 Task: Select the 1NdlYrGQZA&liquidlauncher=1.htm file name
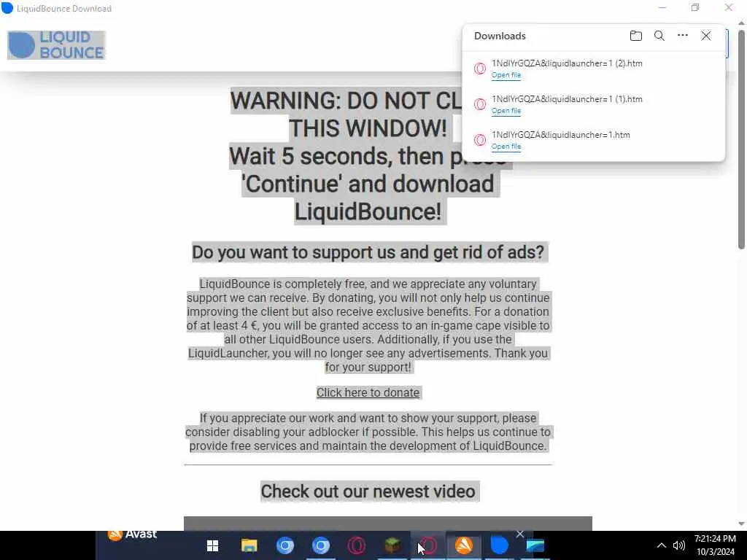tap(561, 135)
